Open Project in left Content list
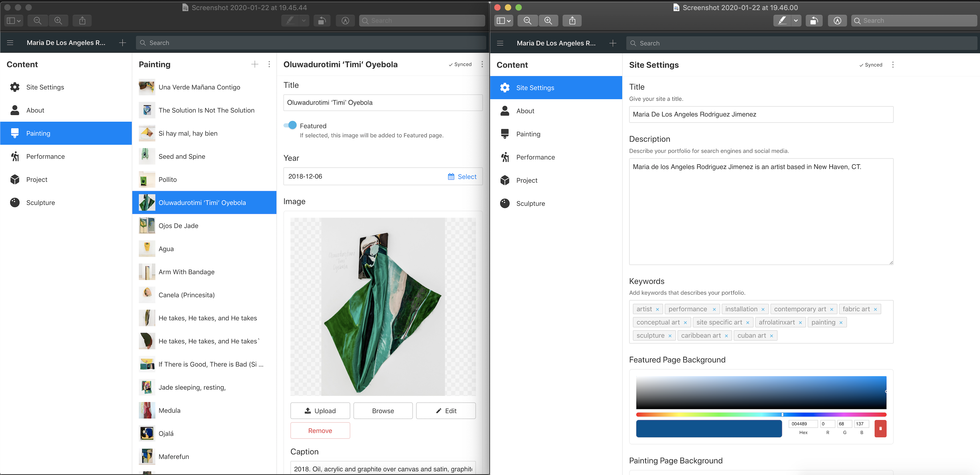The image size is (980, 475). (x=66, y=180)
